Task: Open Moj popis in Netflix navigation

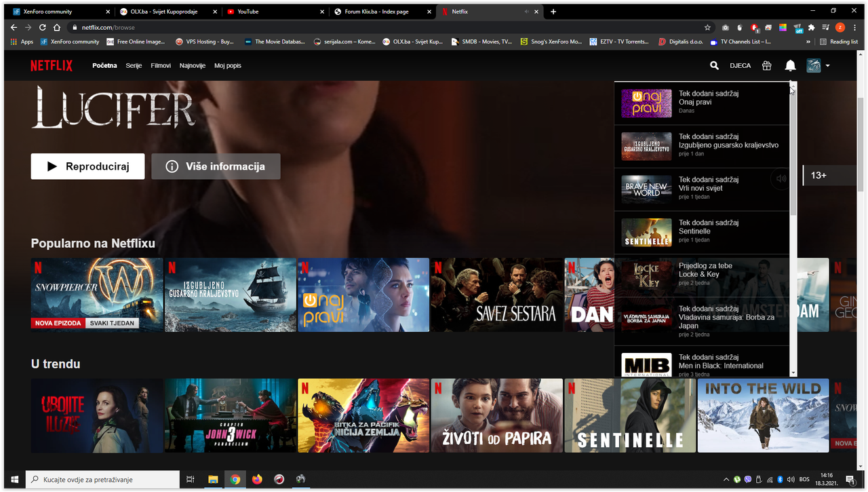Action: [x=228, y=66]
